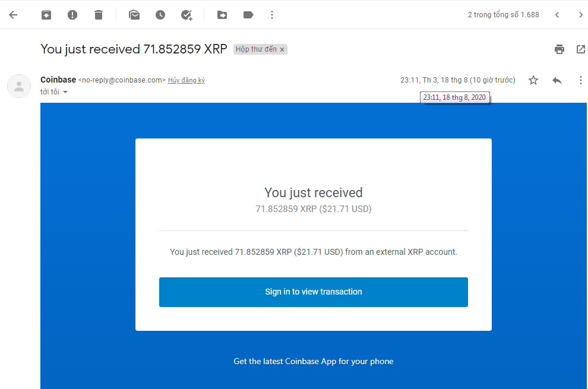Remove the "Hộp thư đến" label

coord(282,50)
